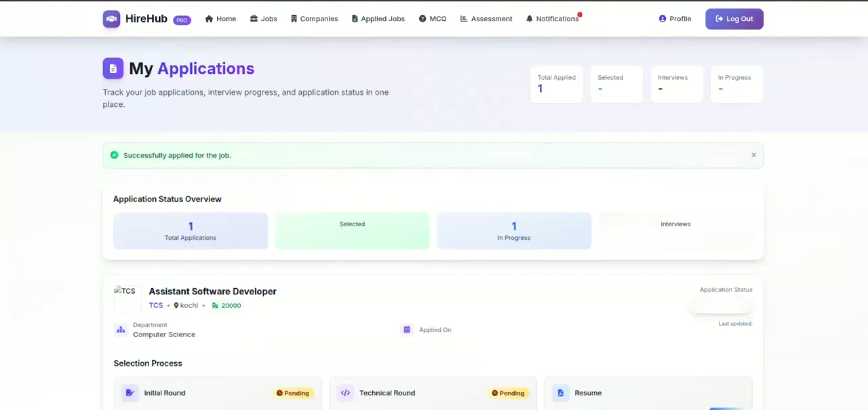The width and height of the screenshot is (868, 410).
Task: Click 'Successfully applied for the job.' text
Action: (177, 155)
